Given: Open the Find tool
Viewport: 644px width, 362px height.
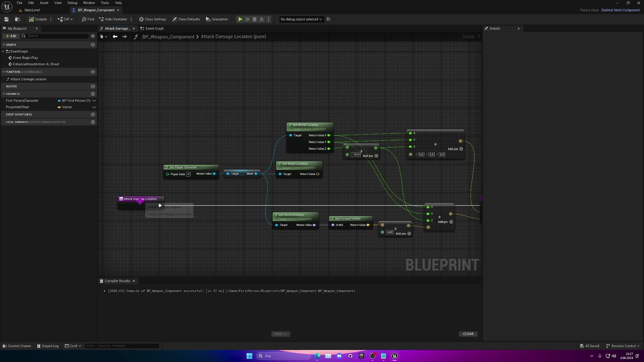Looking at the screenshot, I should pyautogui.click(x=88, y=19).
